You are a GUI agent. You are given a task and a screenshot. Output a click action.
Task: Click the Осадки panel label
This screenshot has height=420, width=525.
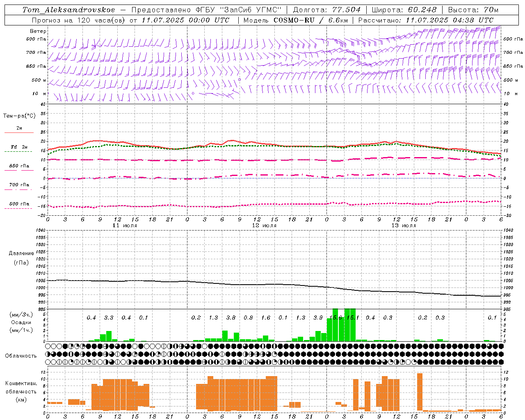(21, 323)
